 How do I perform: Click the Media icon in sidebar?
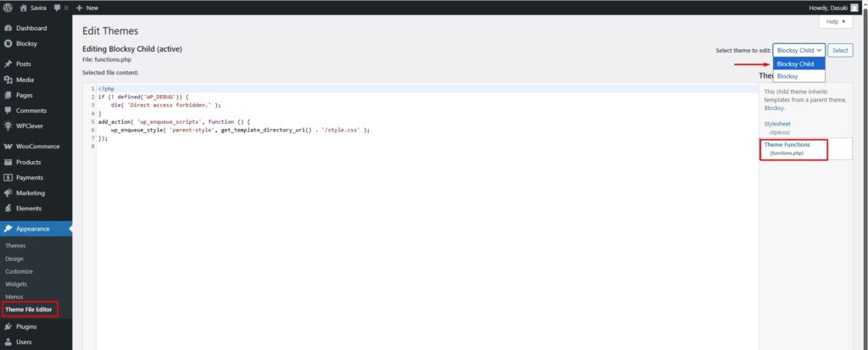tap(8, 80)
